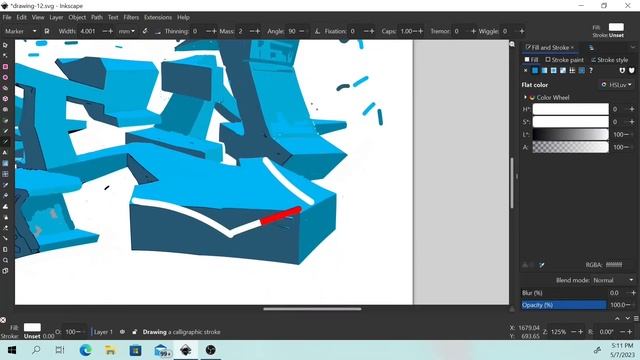The height and width of the screenshot is (360, 640).
Task: Select the Connector tool
Action: [5, 238]
